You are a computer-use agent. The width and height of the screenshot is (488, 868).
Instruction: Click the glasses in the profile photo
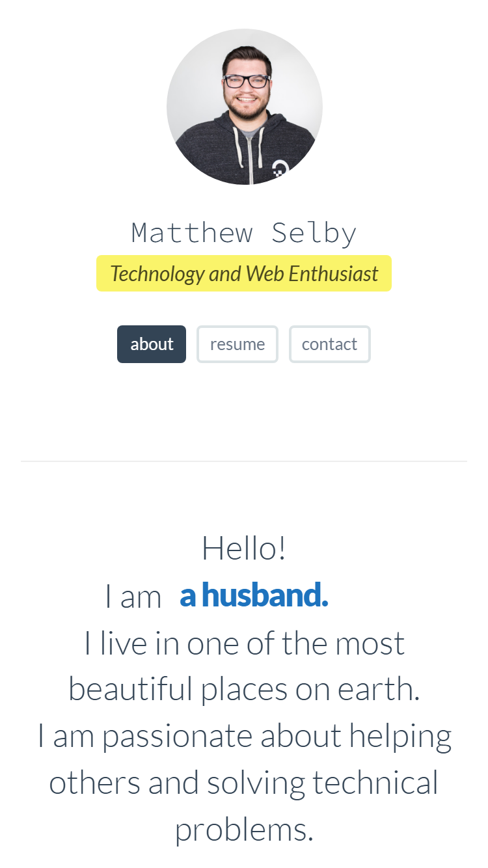(x=247, y=81)
